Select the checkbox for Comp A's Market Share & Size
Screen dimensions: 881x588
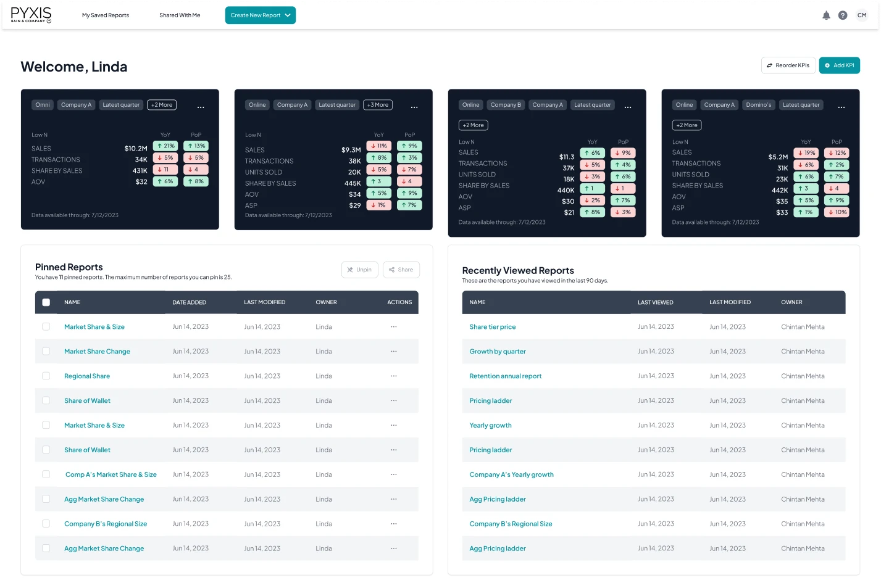(x=46, y=474)
